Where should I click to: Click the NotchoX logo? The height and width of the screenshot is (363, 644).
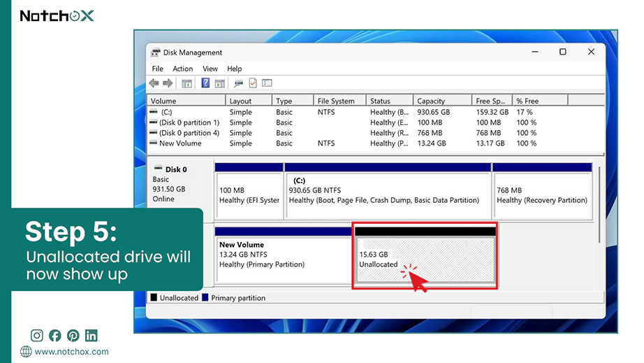[57, 16]
